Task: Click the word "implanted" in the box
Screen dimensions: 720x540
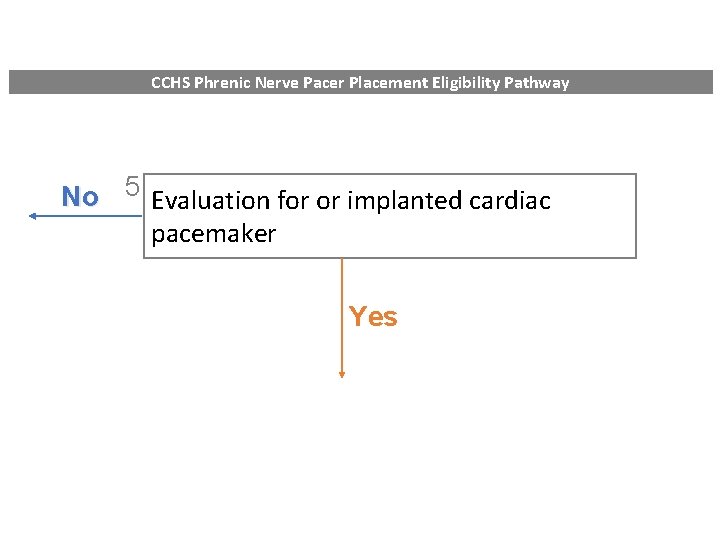Action: coord(404,201)
